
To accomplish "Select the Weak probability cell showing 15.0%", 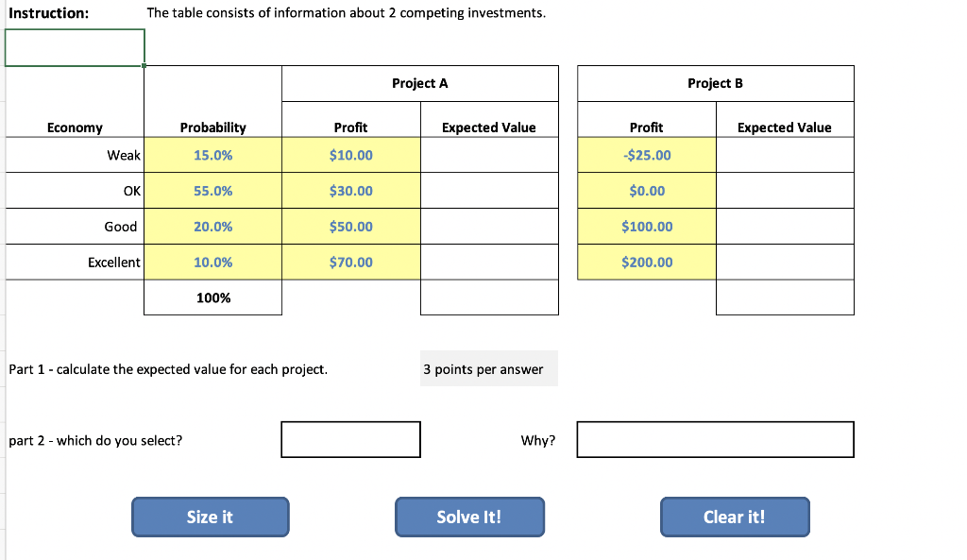I will [212, 154].
